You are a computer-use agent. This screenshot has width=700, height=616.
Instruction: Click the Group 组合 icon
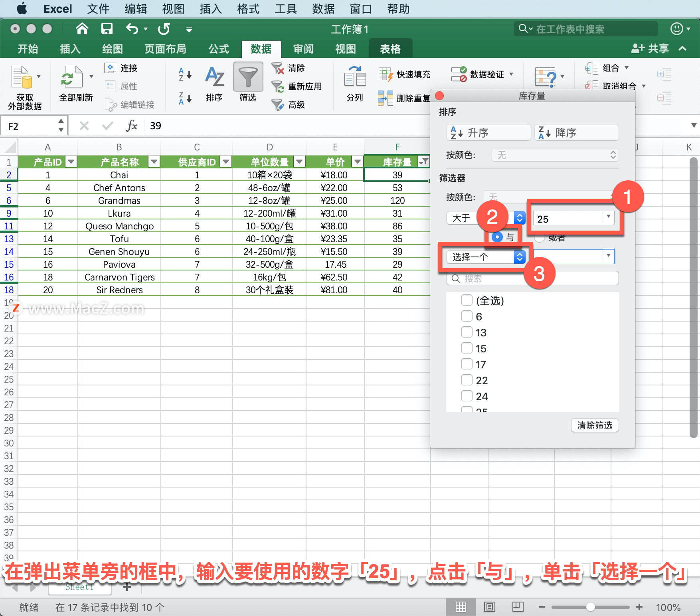[x=591, y=68]
